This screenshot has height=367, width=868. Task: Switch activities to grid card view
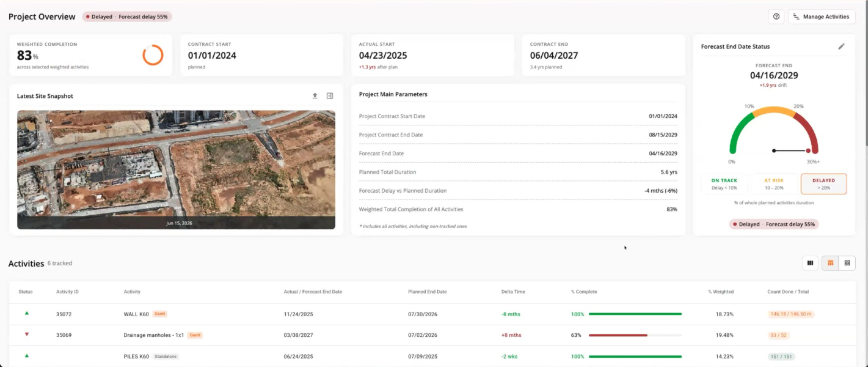(847, 263)
